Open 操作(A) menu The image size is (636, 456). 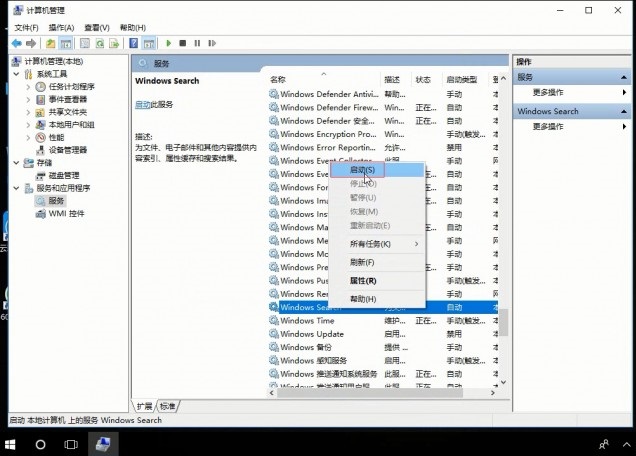coord(61,28)
